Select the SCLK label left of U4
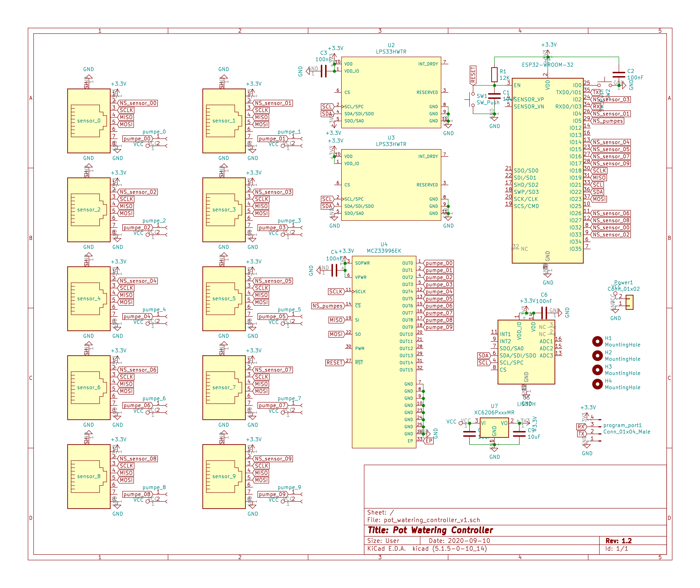 [x=337, y=292]
